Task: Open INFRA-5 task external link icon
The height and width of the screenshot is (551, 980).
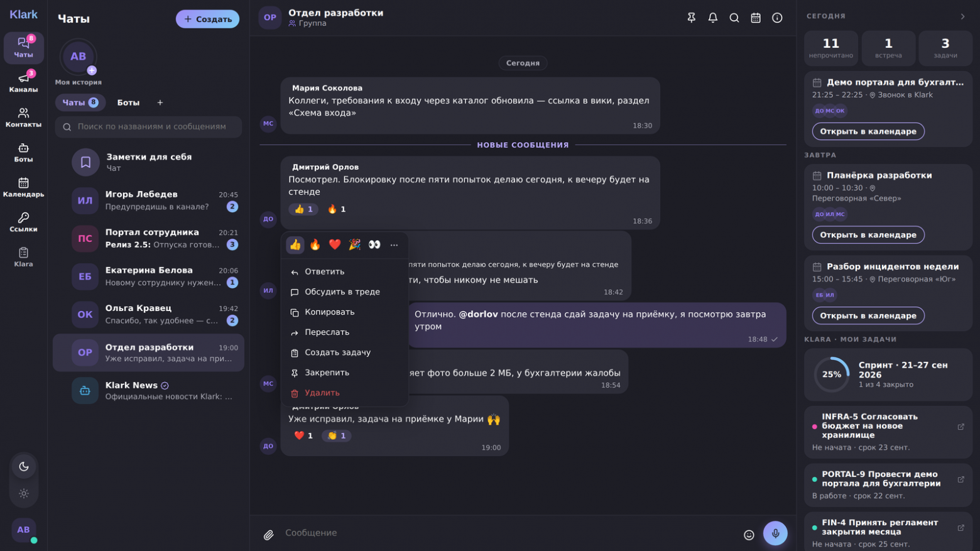Action: tap(961, 427)
